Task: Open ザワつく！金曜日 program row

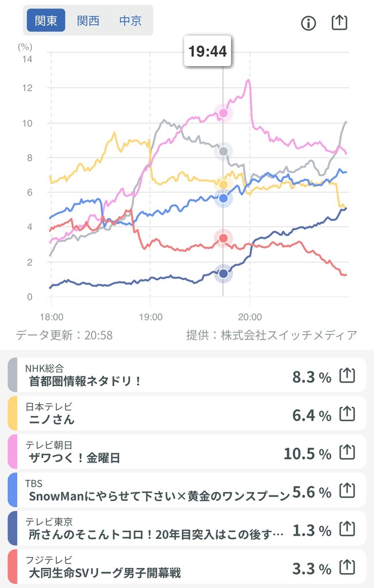Action: point(187,452)
